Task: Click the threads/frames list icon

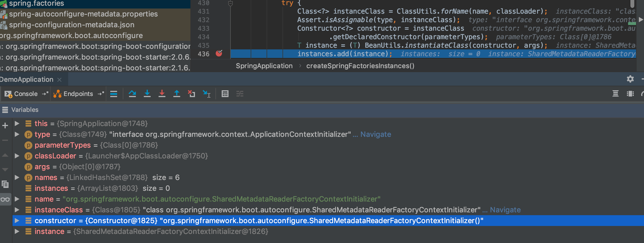Action: (616, 94)
